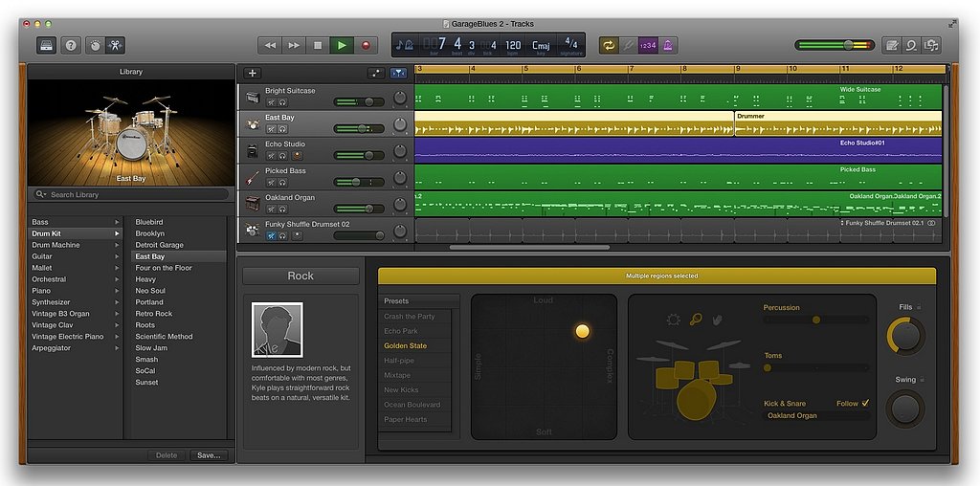Image resolution: width=980 pixels, height=486 pixels.
Task: Stop playback with the Stop button
Action: point(318,46)
